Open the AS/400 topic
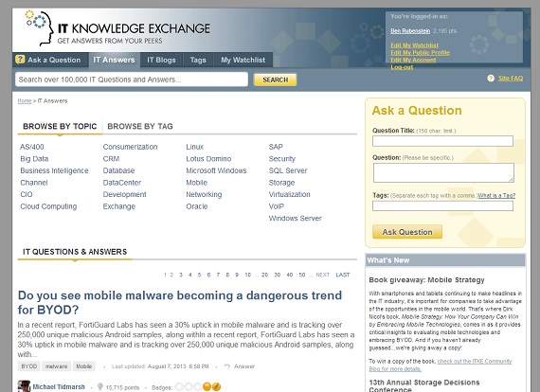 [32, 147]
